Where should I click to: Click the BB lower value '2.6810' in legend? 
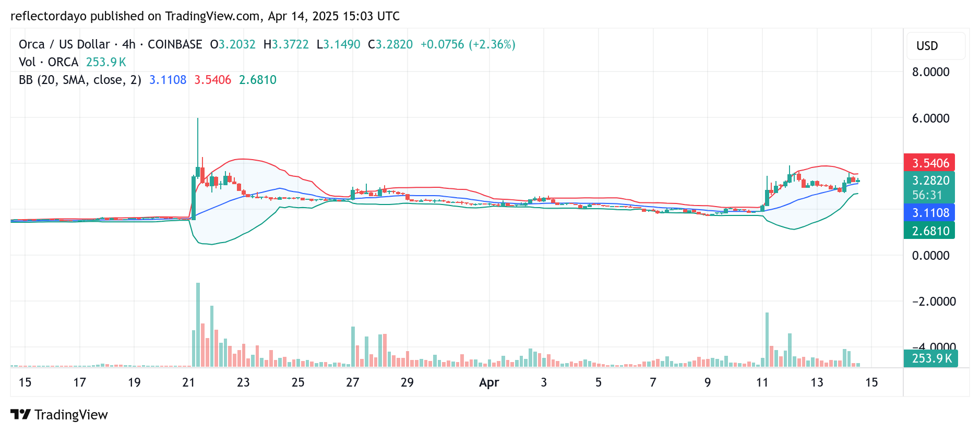point(258,80)
